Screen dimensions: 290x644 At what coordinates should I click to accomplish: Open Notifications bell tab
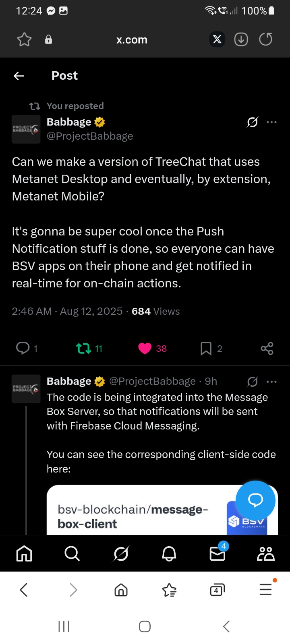[x=169, y=554]
